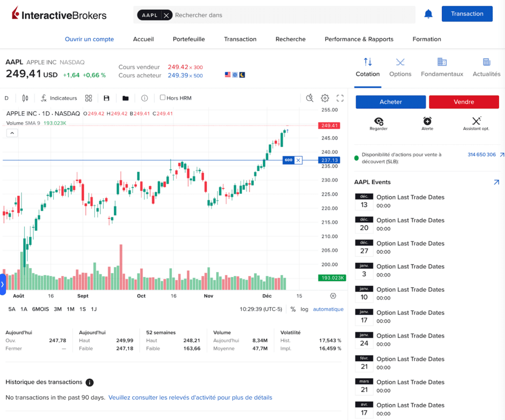Screen dimensions: 505x420
Task: Open the relevés d'activité details link
Action: (190, 398)
